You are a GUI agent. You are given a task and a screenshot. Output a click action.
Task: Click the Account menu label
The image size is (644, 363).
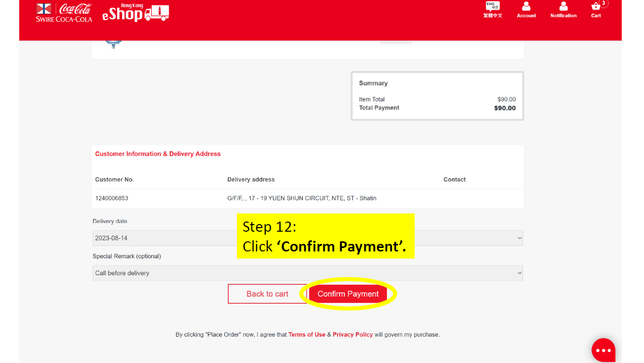click(x=526, y=16)
